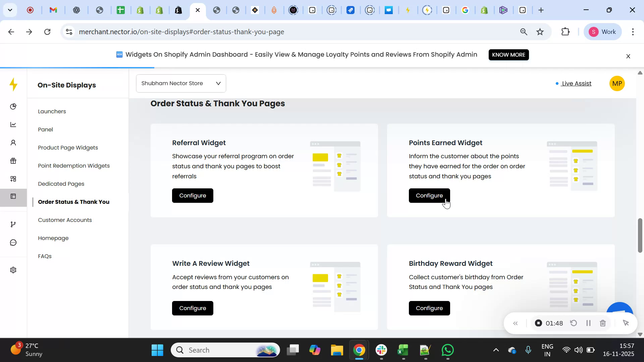Click the page vertical scrollbar thumb
This screenshot has height=362, width=644.
[640, 235]
